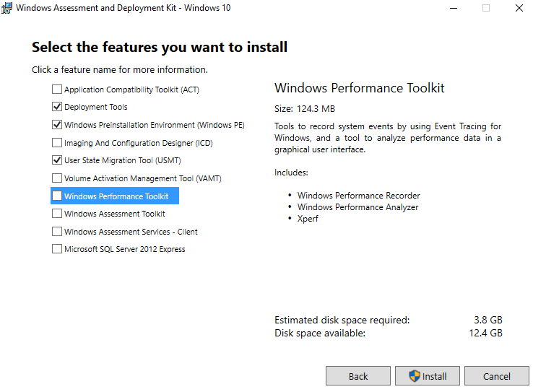Viewport: 533px width, 392px height.
Task: Enable Volume Activation Management Tool checkbox
Action: tap(57, 178)
